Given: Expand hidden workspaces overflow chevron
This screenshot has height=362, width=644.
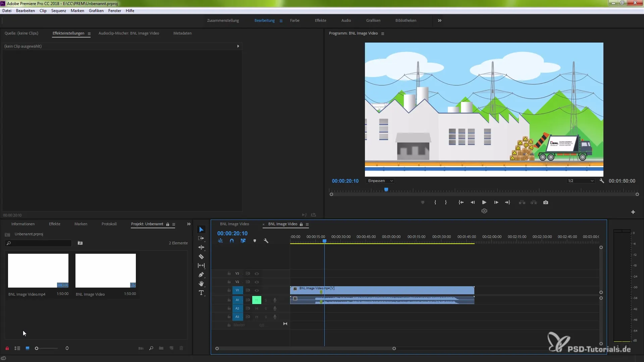Looking at the screenshot, I should (439, 20).
